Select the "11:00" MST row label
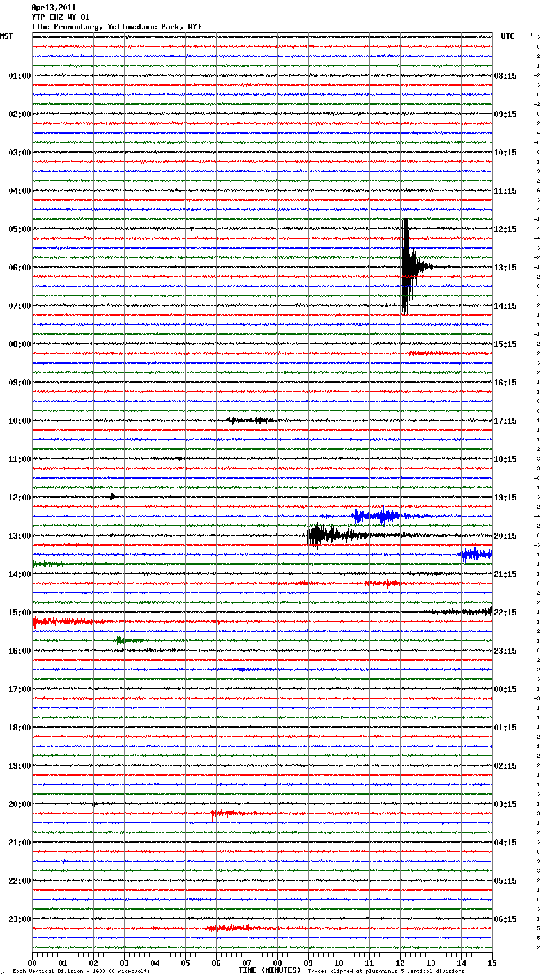 (x=20, y=459)
